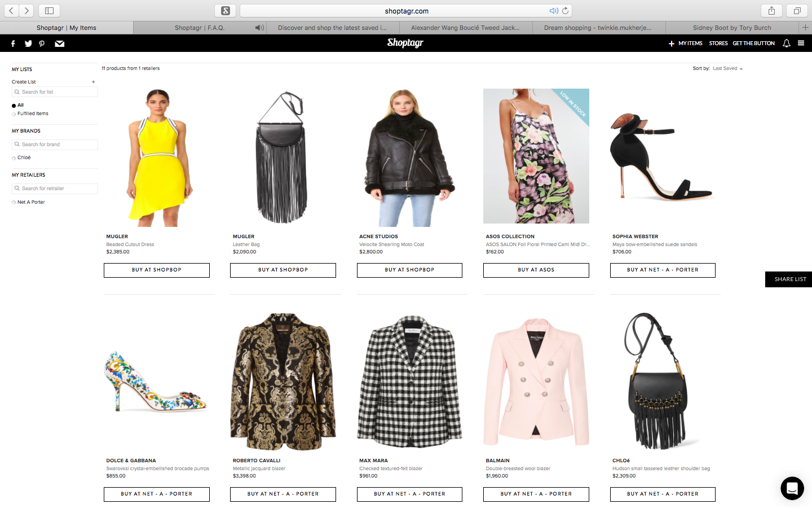Click the plus icon beside Create List
812x508 pixels.
94,82
